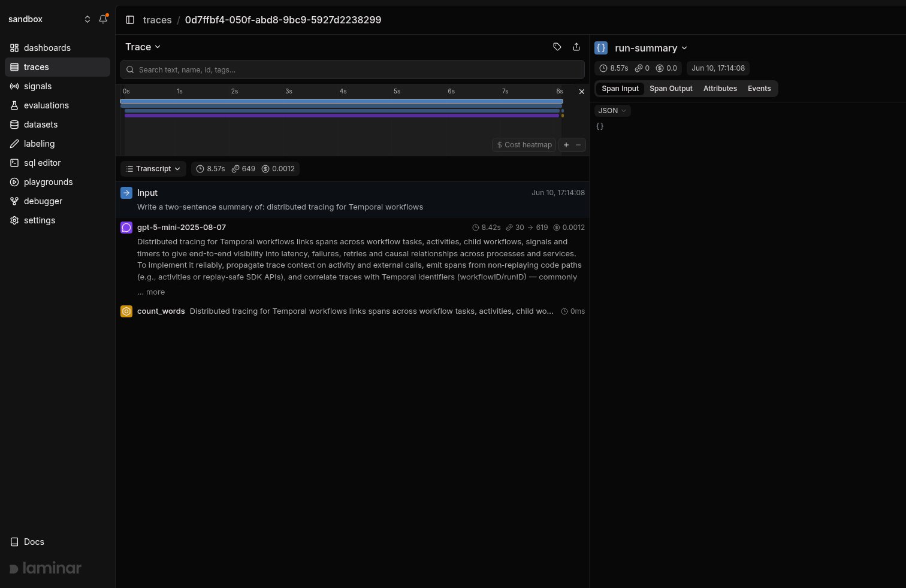Viewport: 906px width, 588px height.
Task: Change the JSON format dropdown
Action: coord(612,111)
